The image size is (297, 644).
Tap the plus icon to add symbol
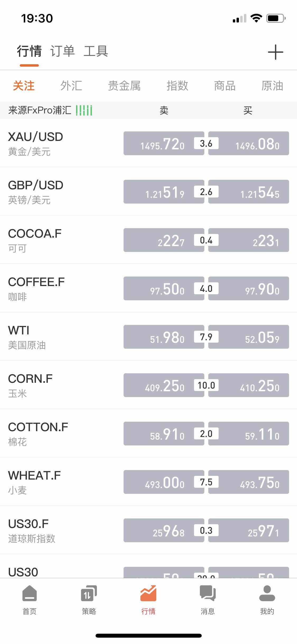point(275,52)
